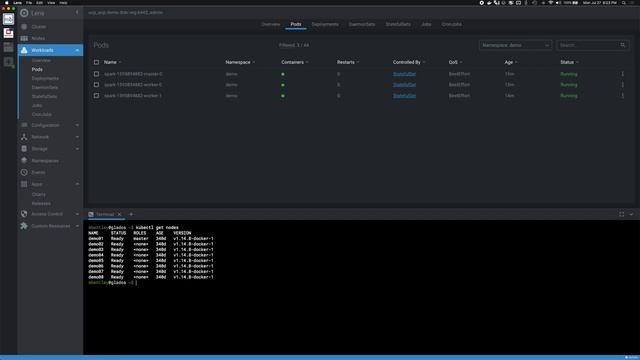Open the View menu in menu bar
The image size is (640, 360).
[x=51, y=3]
